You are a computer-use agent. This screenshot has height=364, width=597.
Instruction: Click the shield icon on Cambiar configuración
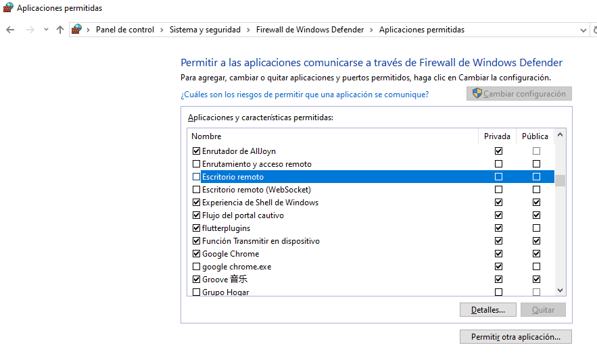pos(477,94)
